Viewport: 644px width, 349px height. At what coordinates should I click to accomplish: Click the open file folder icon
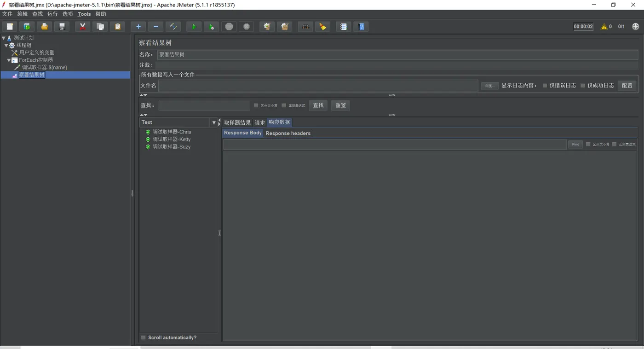point(44,27)
